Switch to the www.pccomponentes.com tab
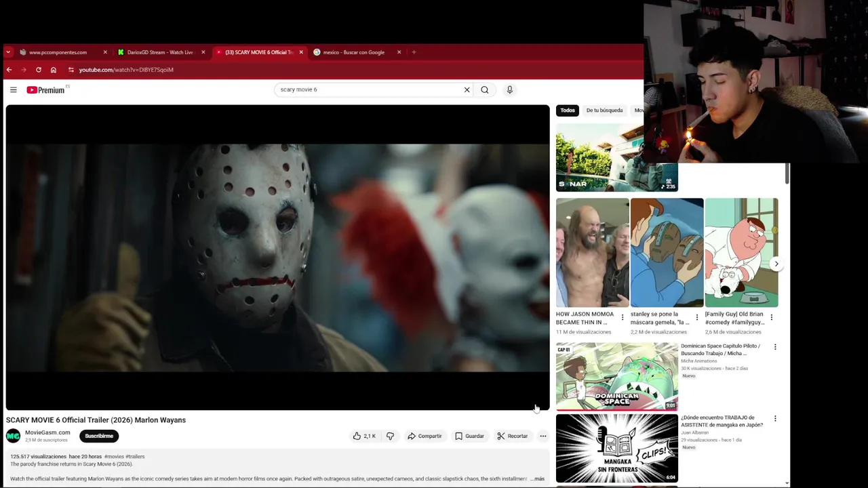 pyautogui.click(x=58, y=52)
